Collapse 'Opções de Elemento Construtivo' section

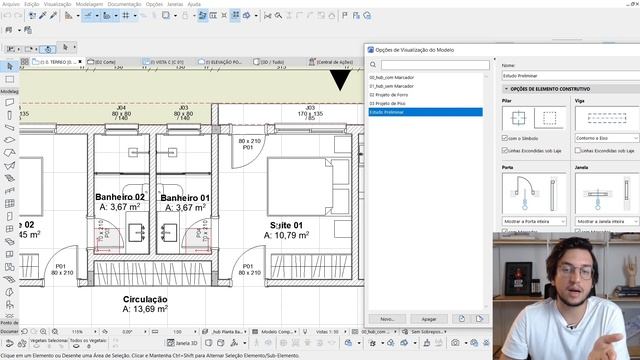[506, 89]
